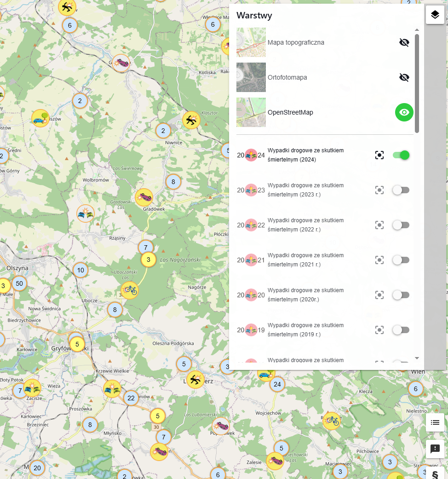Click pedestrian accident marker near Niwnice
448x479 pixels.
click(191, 120)
